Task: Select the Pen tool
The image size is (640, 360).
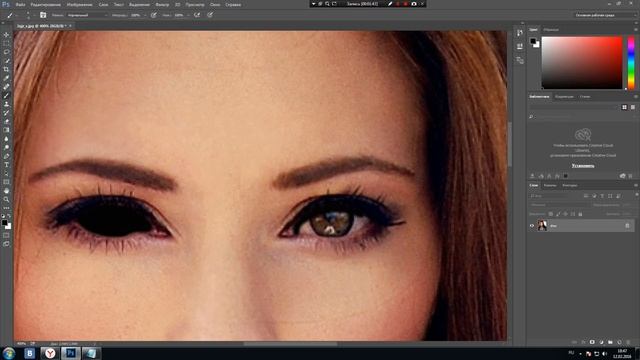Action: coord(6,156)
